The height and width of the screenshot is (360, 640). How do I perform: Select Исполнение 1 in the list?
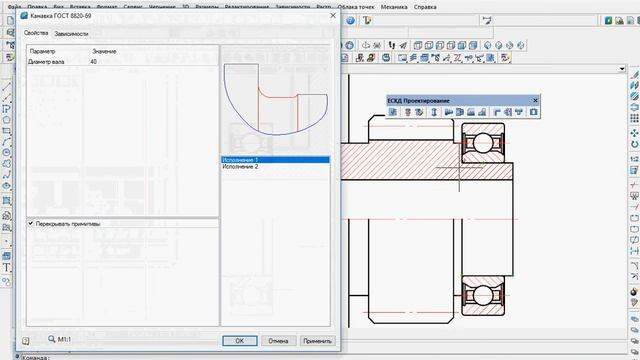click(275, 160)
